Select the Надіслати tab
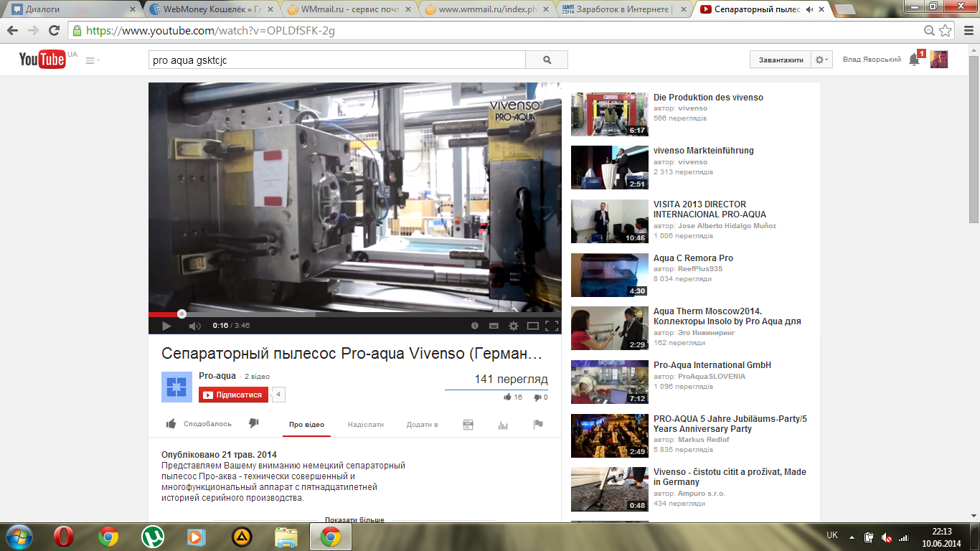980x551 pixels. pyautogui.click(x=366, y=425)
